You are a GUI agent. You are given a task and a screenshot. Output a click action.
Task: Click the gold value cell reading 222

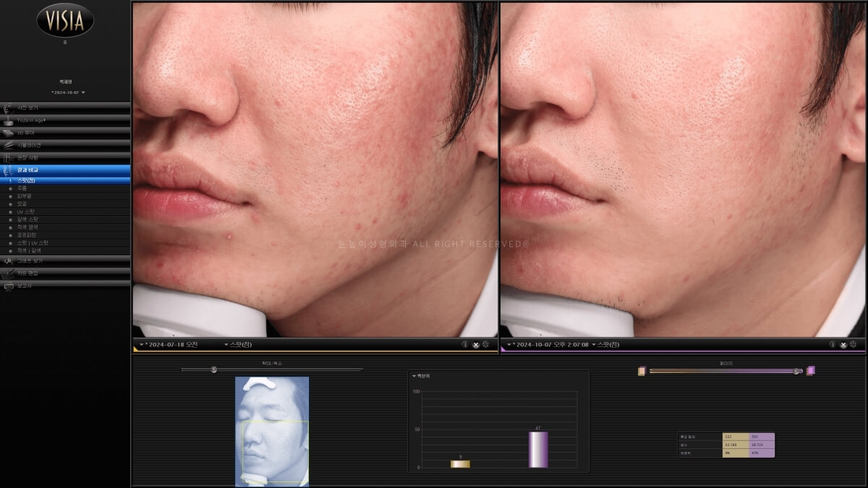[x=736, y=437]
